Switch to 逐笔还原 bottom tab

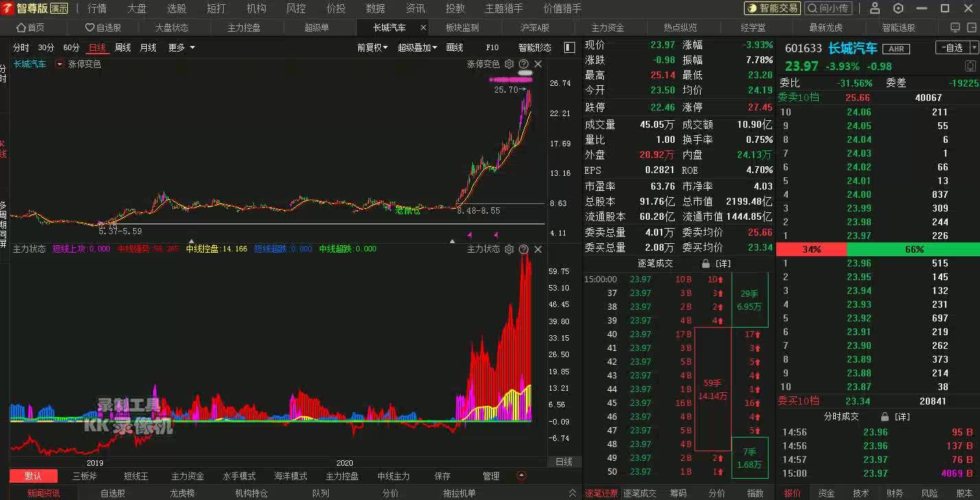click(601, 493)
